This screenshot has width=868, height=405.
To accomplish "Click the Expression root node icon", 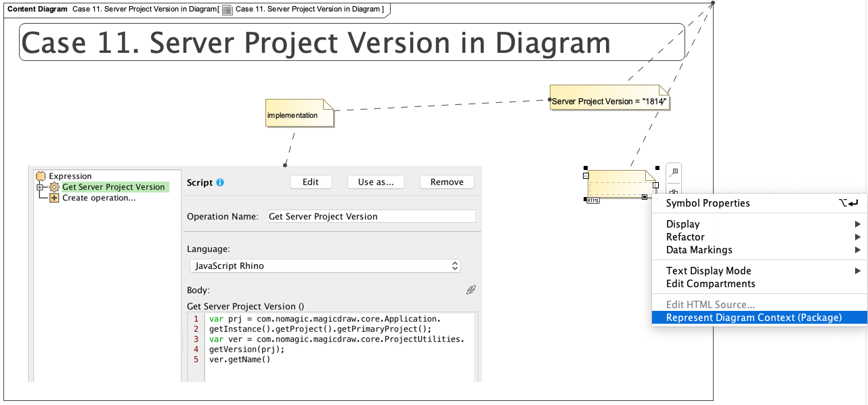I will (41, 176).
